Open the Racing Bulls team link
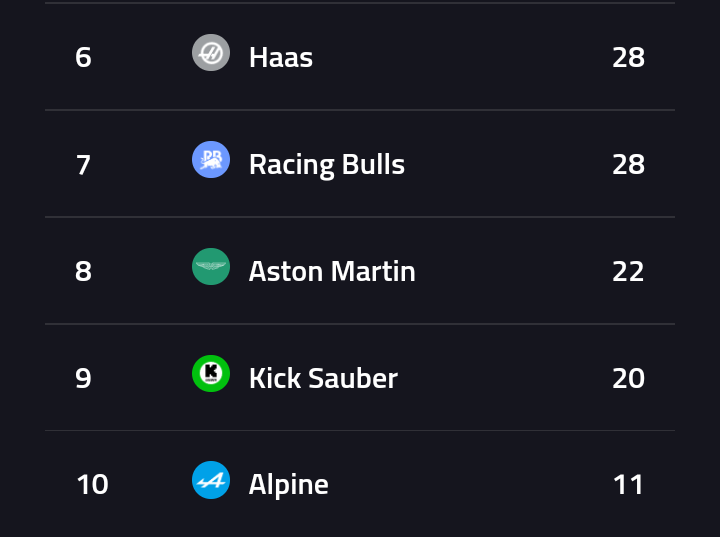 tap(327, 164)
